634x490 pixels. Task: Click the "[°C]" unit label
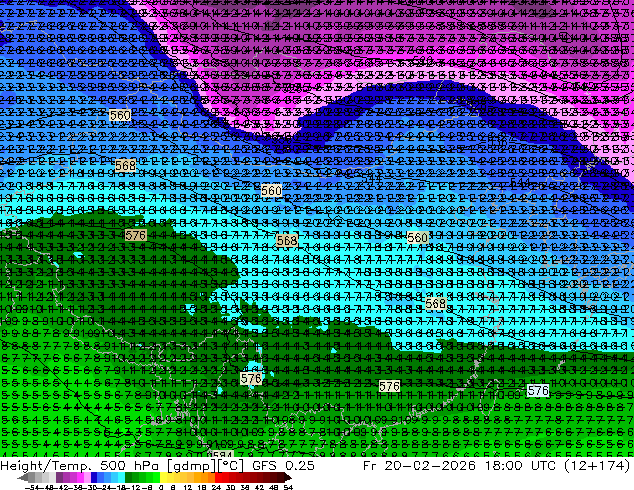pyautogui.click(x=230, y=465)
